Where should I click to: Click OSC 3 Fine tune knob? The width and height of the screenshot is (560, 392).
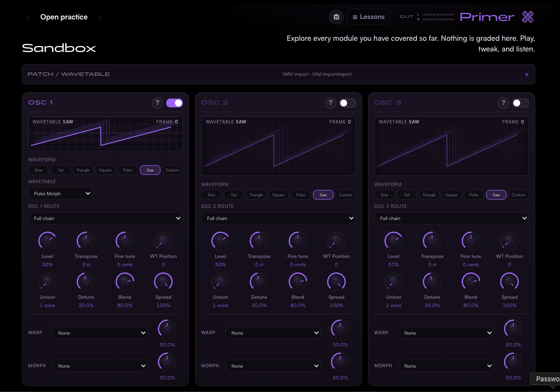point(471,241)
